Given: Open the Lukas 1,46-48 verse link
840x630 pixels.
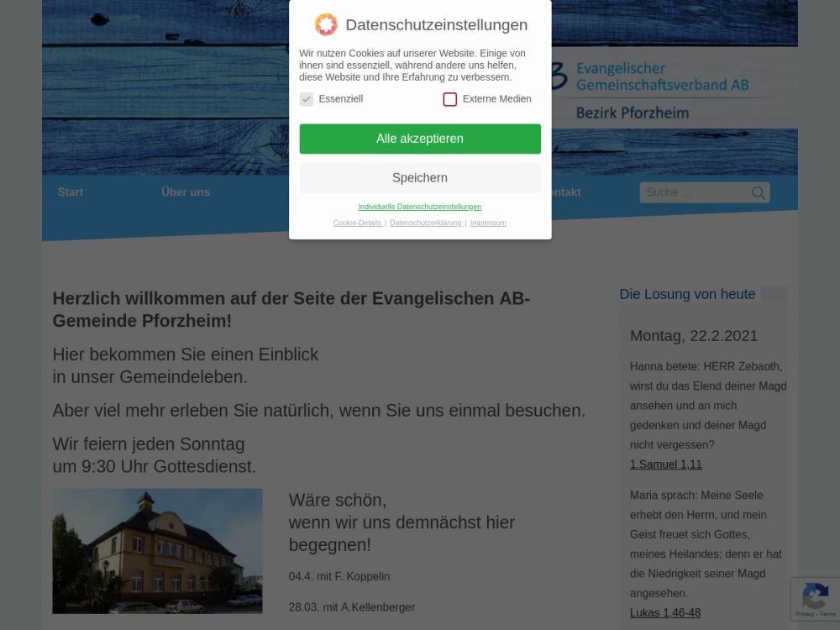Looking at the screenshot, I should pyautogui.click(x=665, y=613).
